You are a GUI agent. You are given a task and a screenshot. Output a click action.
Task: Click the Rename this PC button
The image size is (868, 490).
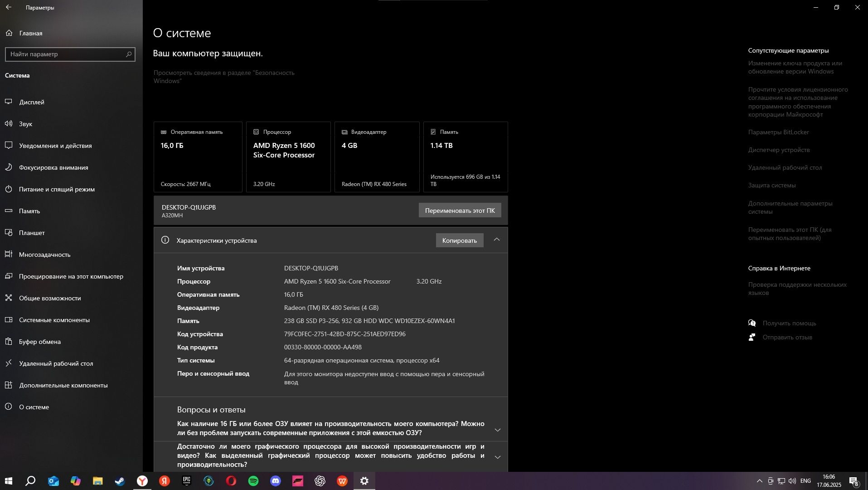coord(460,211)
